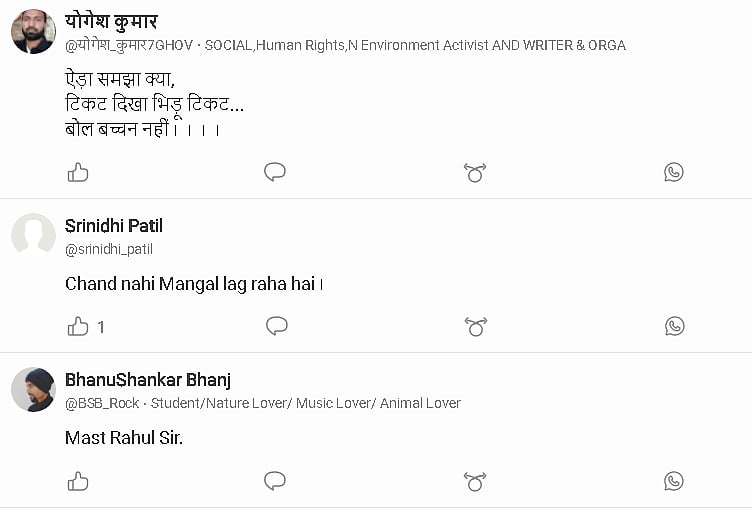Share Srinidhi Patil's comment via WhatsApp

coord(674,326)
